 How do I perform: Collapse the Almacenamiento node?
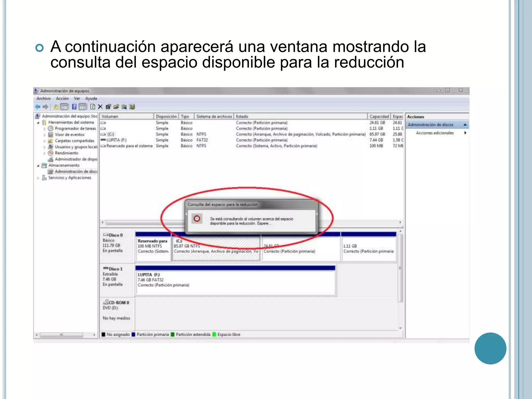tap(38, 165)
